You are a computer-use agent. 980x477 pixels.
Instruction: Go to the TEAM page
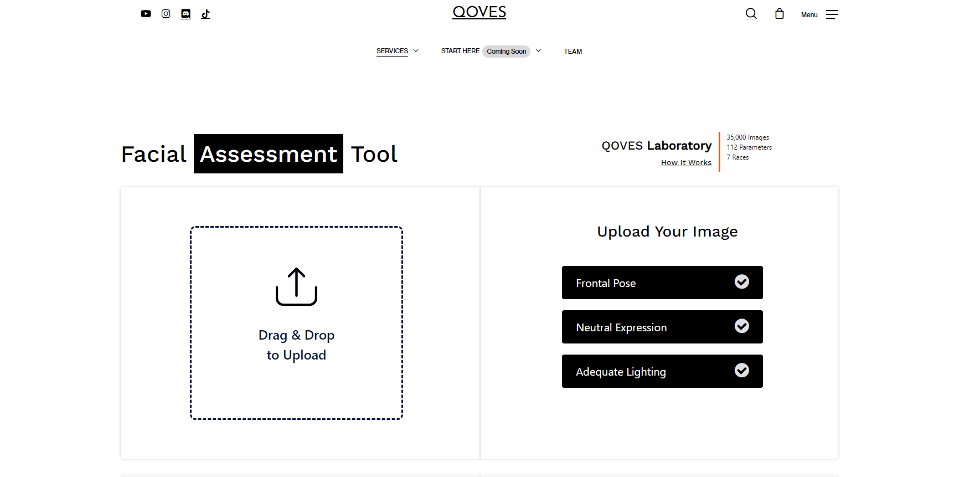[x=572, y=52]
